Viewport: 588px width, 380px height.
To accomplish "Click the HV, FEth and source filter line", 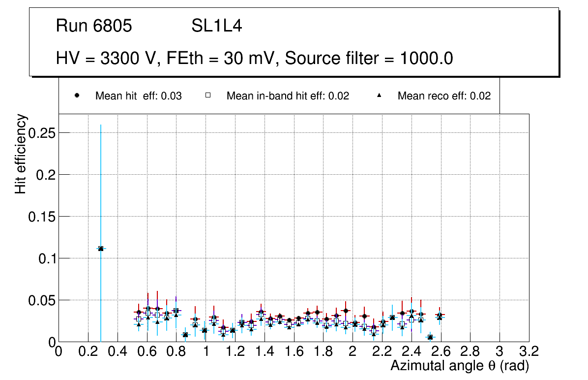I will (x=254, y=59).
